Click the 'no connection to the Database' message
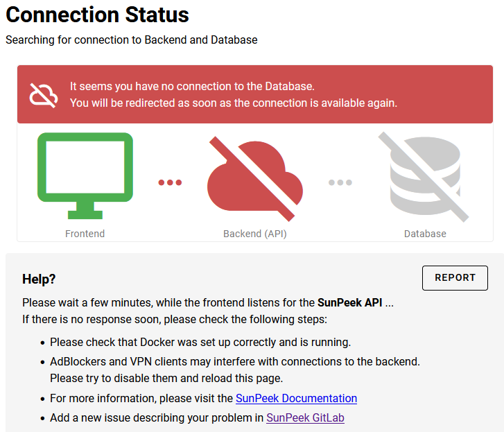The width and height of the screenshot is (504, 432). (192, 87)
